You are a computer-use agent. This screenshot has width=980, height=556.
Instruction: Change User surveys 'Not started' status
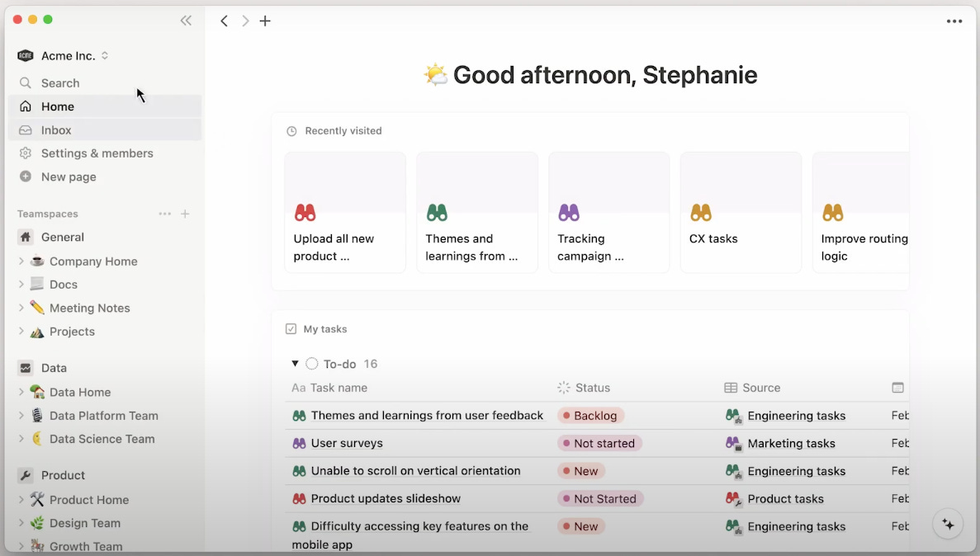click(600, 444)
